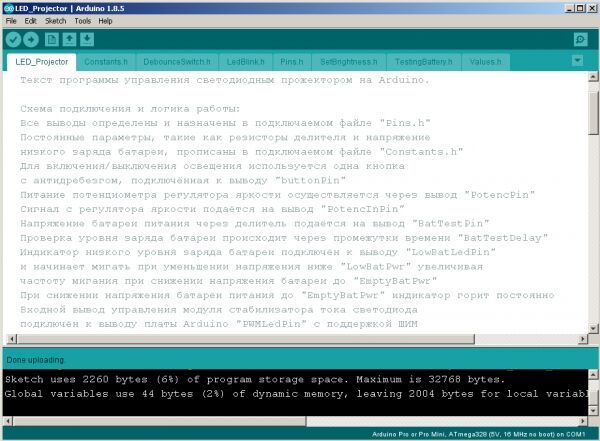Screen dimensions: 600x441
Task: Click the Verify sketch checkmark button
Action: point(13,39)
